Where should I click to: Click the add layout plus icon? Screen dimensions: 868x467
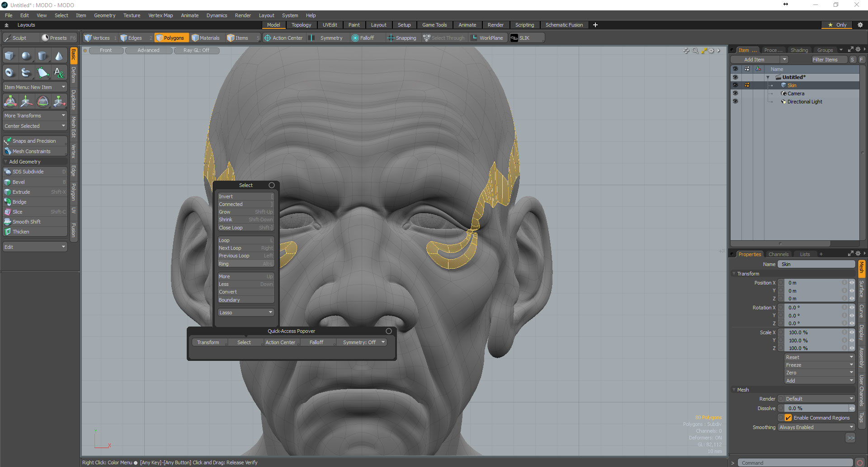[x=595, y=25]
